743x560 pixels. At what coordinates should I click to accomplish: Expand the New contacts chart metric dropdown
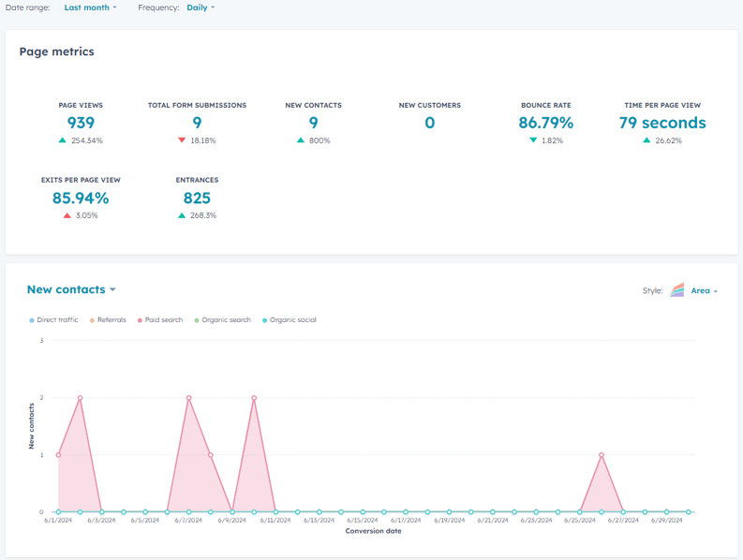point(71,289)
